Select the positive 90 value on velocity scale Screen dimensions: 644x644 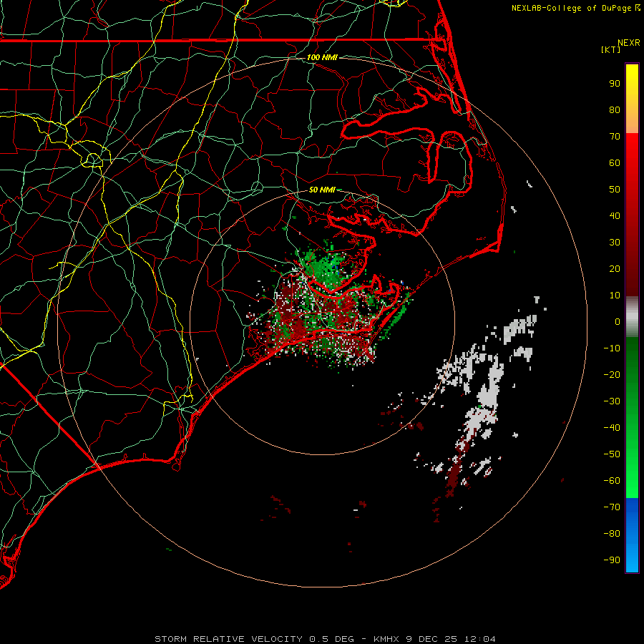point(615,84)
